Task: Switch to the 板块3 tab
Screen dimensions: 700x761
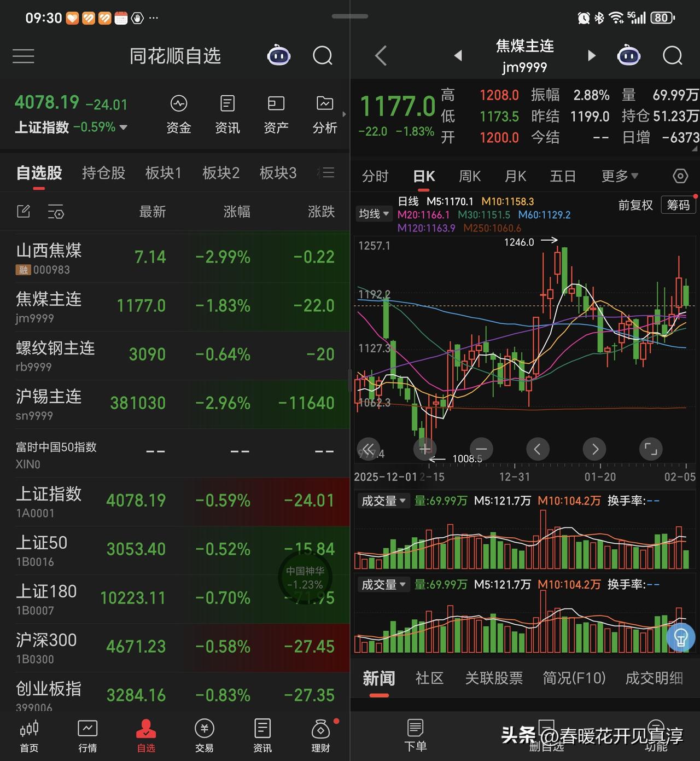Action: click(278, 173)
